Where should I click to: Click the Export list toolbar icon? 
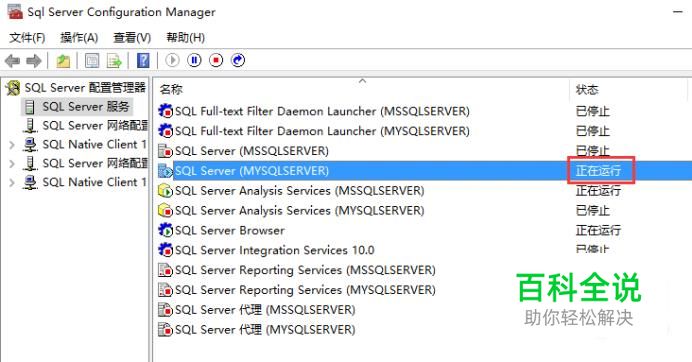tap(114, 60)
